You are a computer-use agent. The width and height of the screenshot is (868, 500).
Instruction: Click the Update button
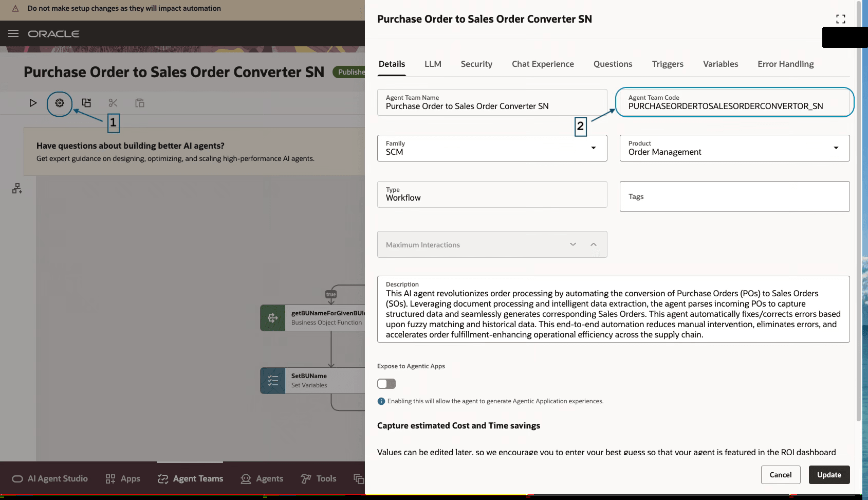tap(829, 475)
